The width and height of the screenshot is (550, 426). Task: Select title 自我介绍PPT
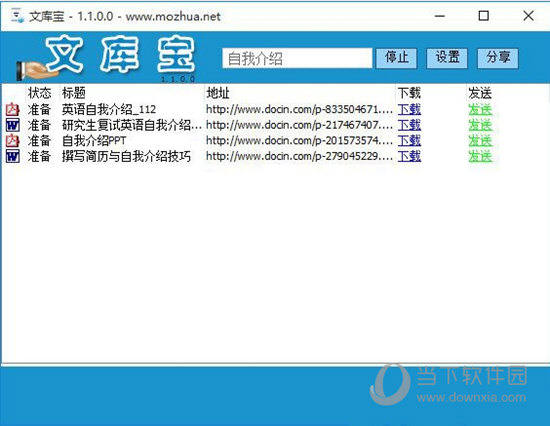click(x=94, y=141)
